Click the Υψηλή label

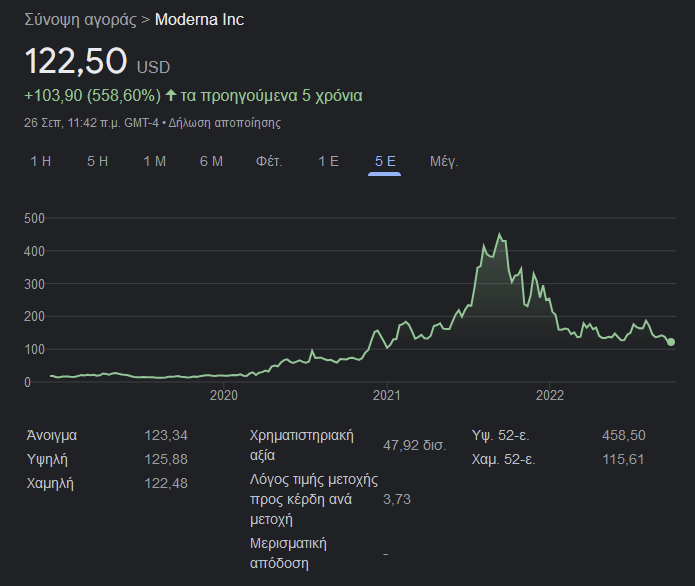tap(47, 459)
